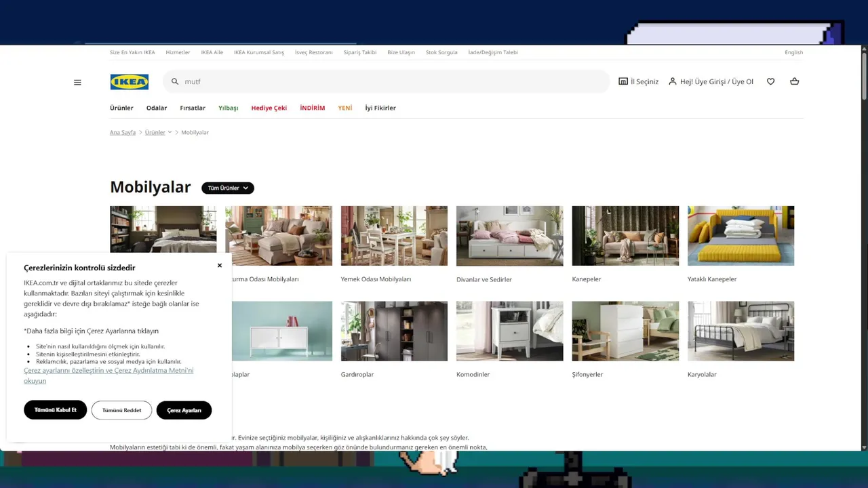Expand the Ürünler breadcrumb chevron
868x488 pixels.
(170, 132)
